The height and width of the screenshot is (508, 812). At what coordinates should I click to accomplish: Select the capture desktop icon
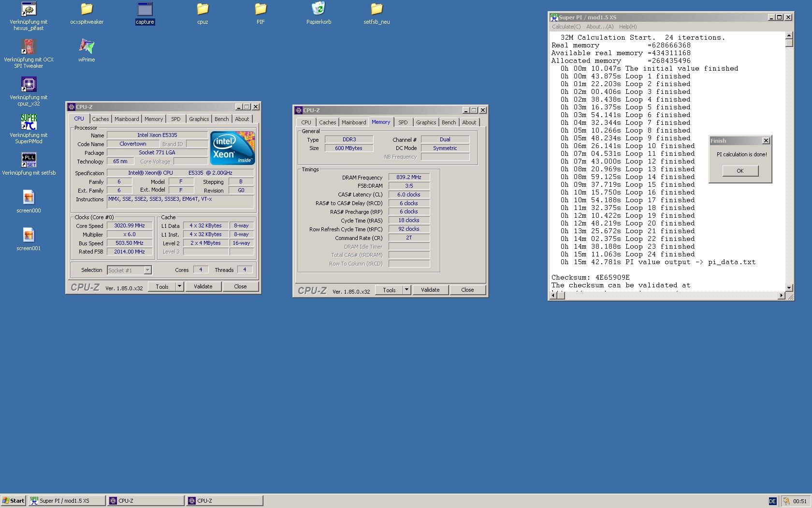tap(145, 9)
